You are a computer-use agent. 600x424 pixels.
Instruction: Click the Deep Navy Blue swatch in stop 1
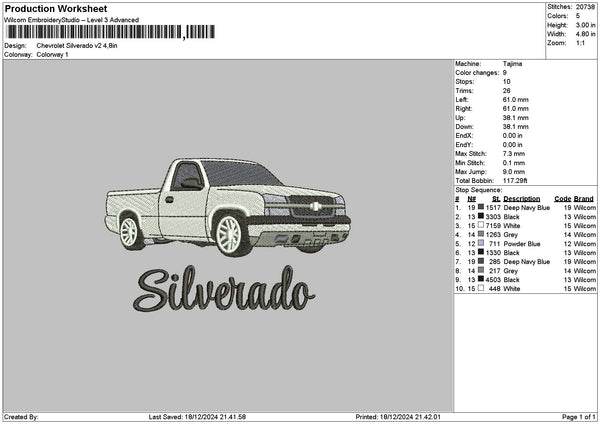[481, 207]
